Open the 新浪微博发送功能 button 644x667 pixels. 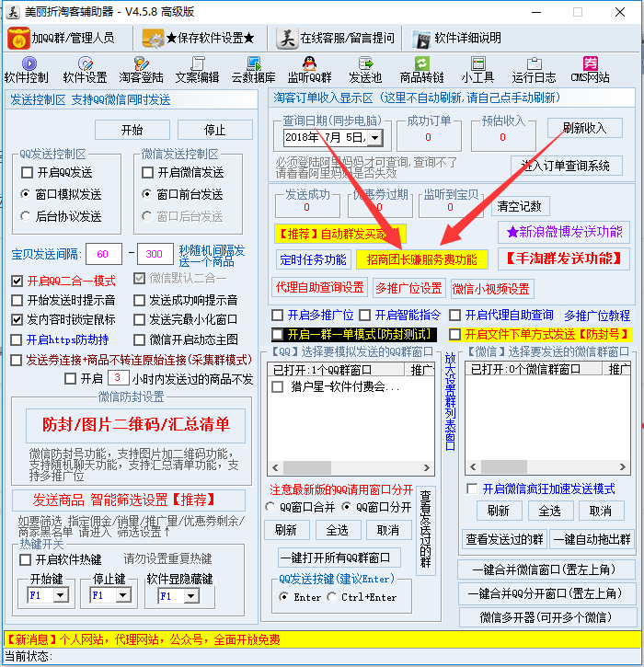[x=564, y=232]
